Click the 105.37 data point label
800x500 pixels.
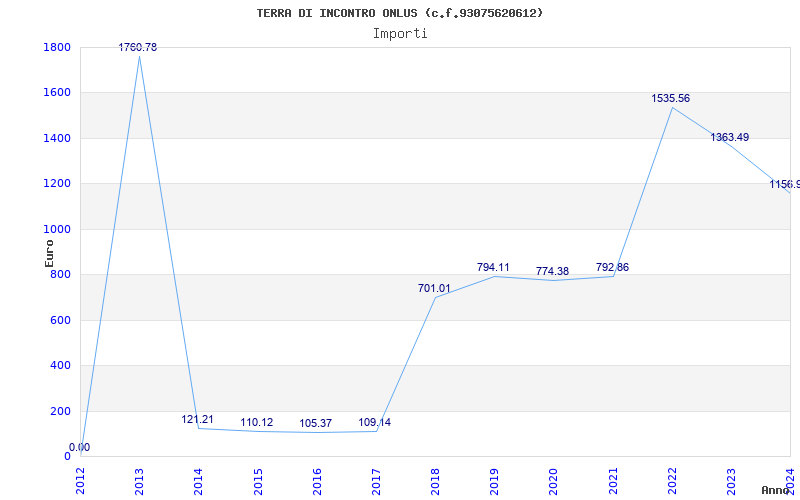click(315, 423)
